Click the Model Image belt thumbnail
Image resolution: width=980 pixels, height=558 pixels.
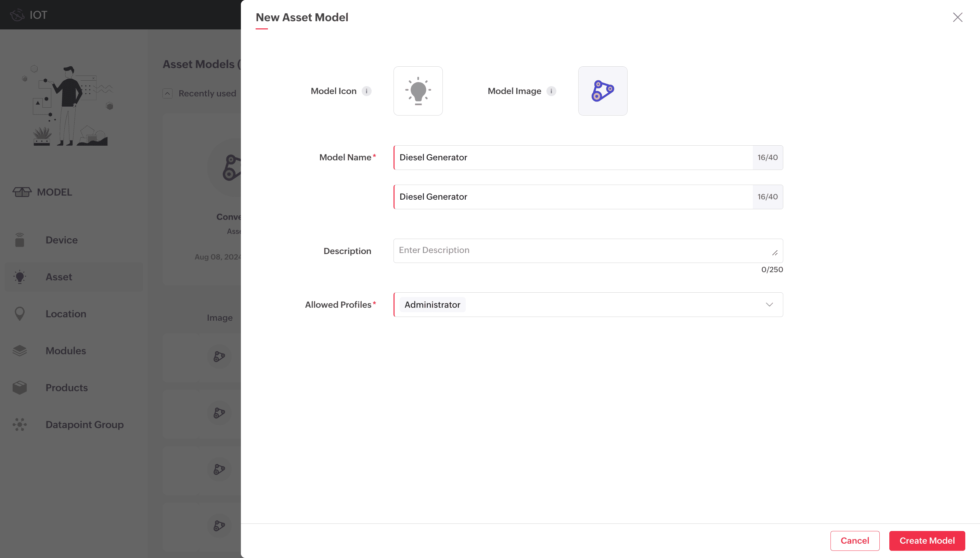click(x=602, y=91)
